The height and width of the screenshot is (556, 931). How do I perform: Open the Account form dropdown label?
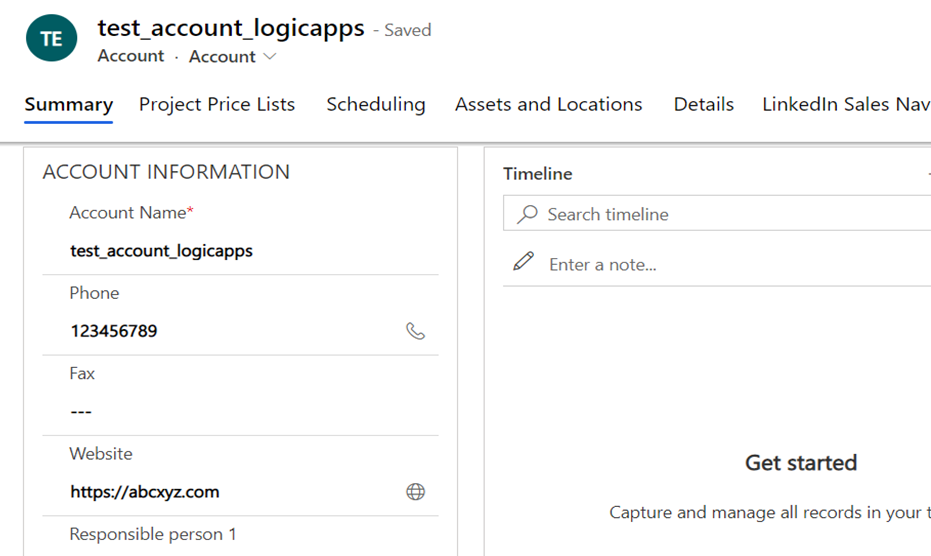pos(222,56)
